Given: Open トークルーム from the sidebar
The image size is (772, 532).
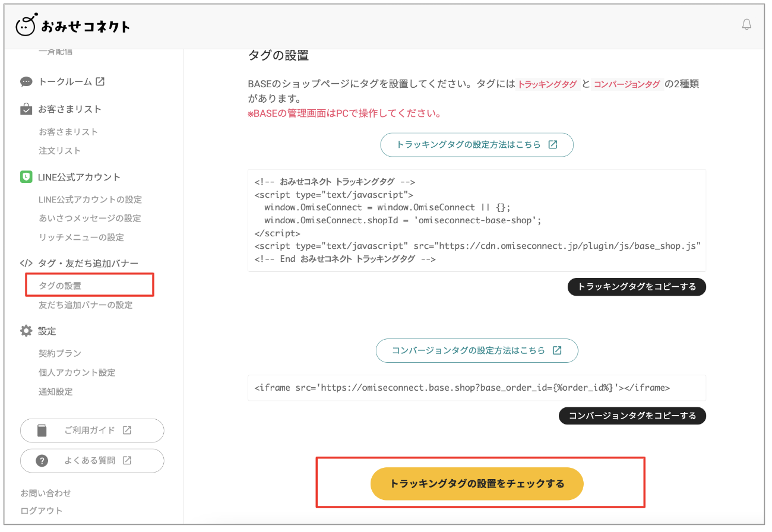Looking at the screenshot, I should [64, 82].
